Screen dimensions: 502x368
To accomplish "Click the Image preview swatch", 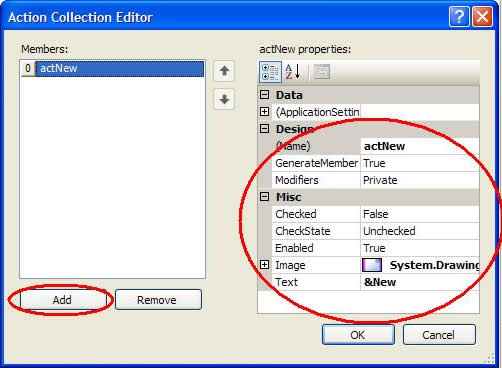I will [x=372, y=265].
